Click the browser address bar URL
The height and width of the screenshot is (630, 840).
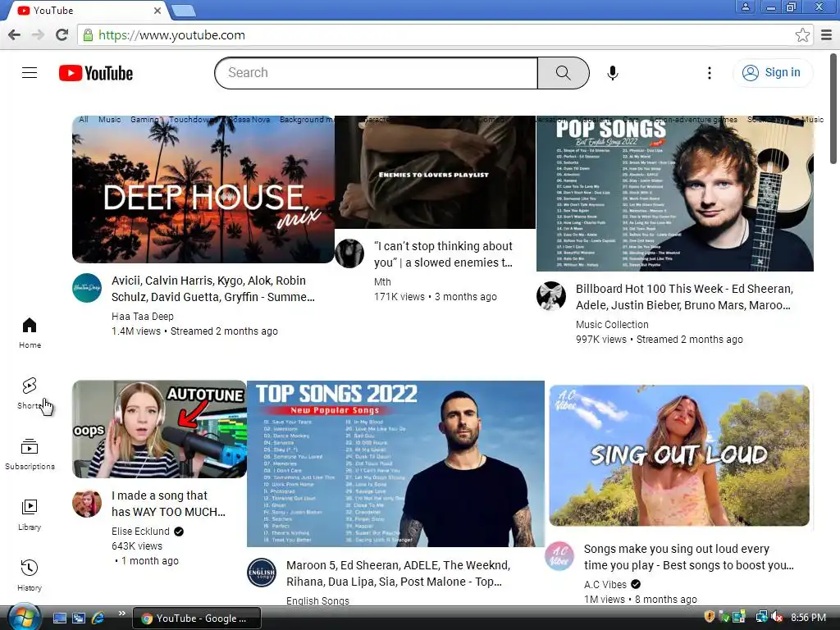(171, 35)
